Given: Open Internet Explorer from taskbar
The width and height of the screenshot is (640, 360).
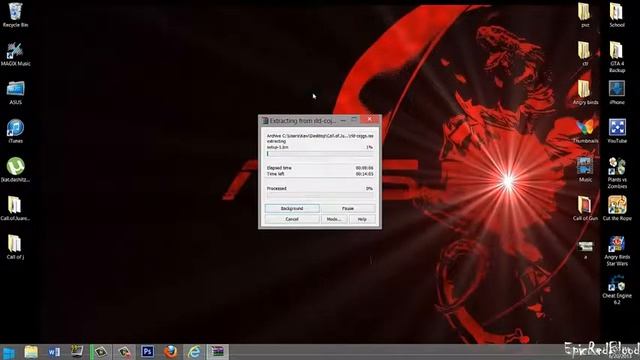Looking at the screenshot, I should pos(194,351).
